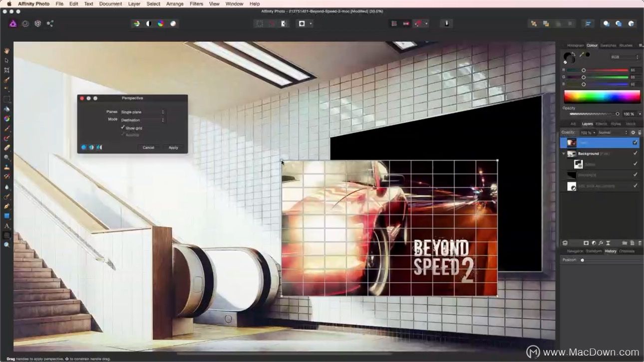Click the single view icon in Perspective dialog

coord(83,147)
